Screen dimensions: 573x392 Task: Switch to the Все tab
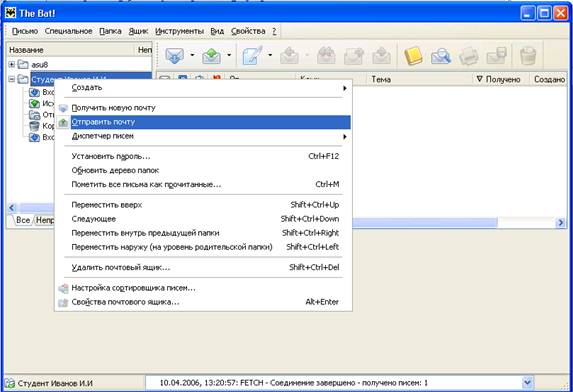click(23, 220)
